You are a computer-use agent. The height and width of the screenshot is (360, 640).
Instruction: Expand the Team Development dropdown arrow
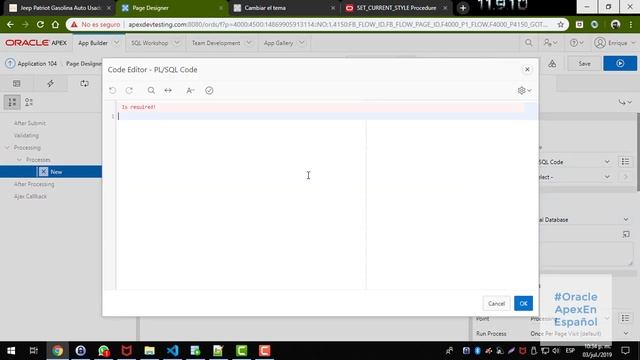[x=249, y=42]
